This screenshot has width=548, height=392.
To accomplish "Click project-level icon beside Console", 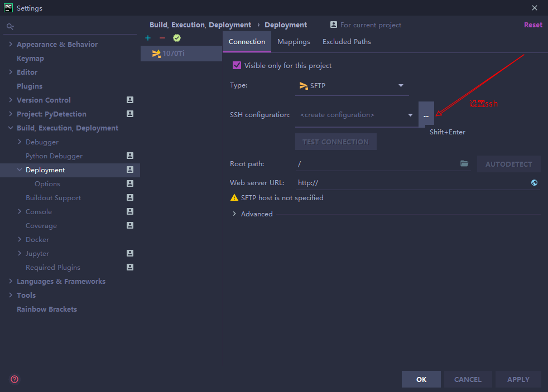I will [130, 211].
